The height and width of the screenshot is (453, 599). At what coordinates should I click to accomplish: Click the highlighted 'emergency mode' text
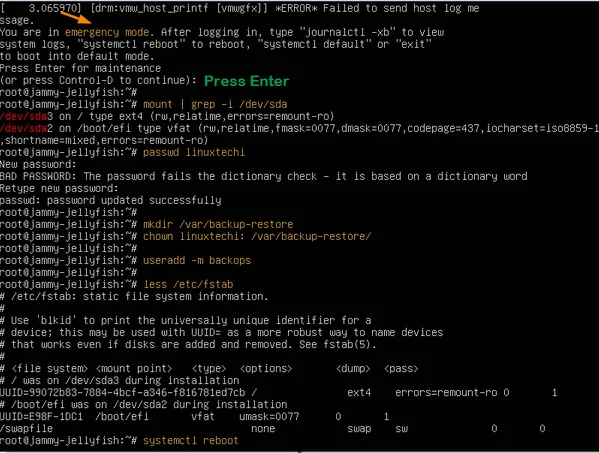point(107,32)
